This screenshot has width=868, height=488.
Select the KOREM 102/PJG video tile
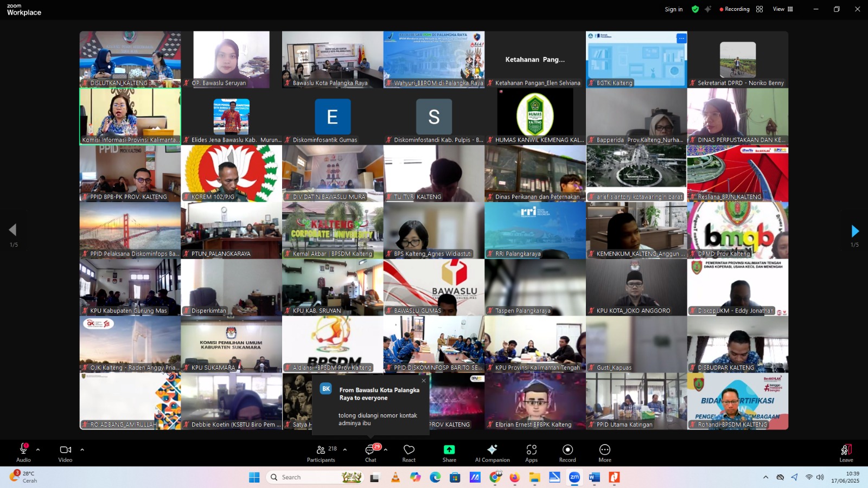pyautogui.click(x=232, y=174)
